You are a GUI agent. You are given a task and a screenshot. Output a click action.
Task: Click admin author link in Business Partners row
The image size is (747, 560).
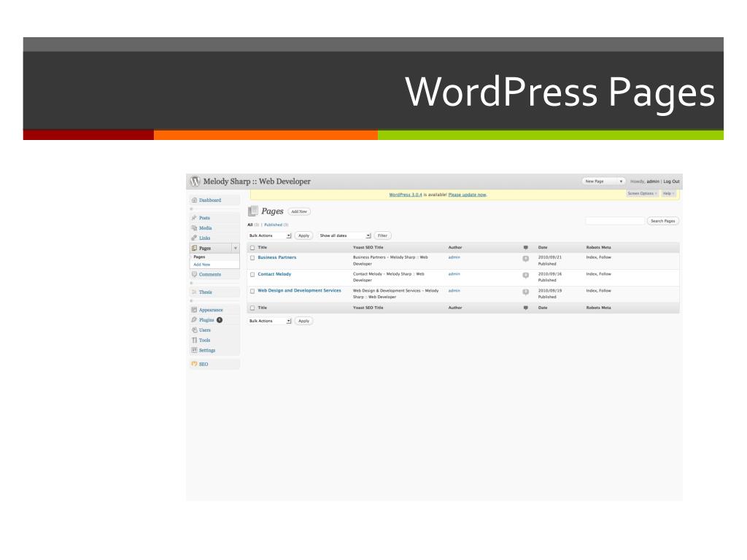tap(454, 257)
